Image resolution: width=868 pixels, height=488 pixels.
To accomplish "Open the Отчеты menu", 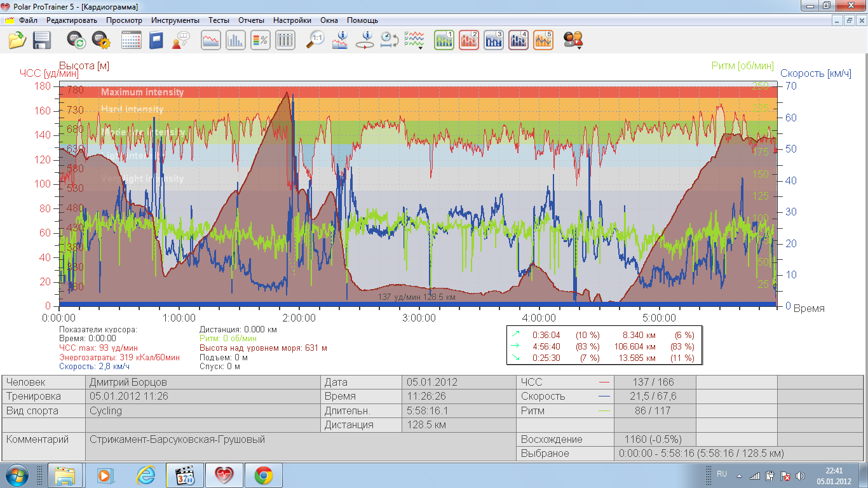I will (251, 20).
